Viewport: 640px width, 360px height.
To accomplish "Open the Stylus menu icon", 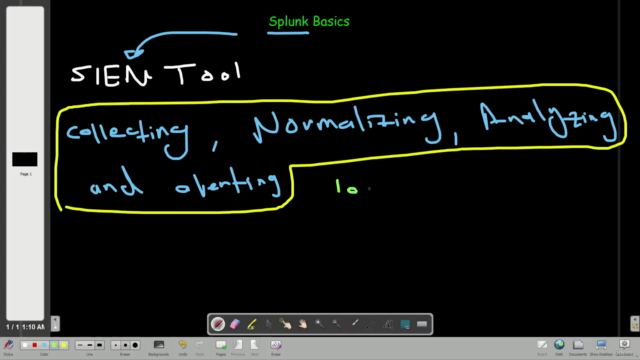I will 8,347.
